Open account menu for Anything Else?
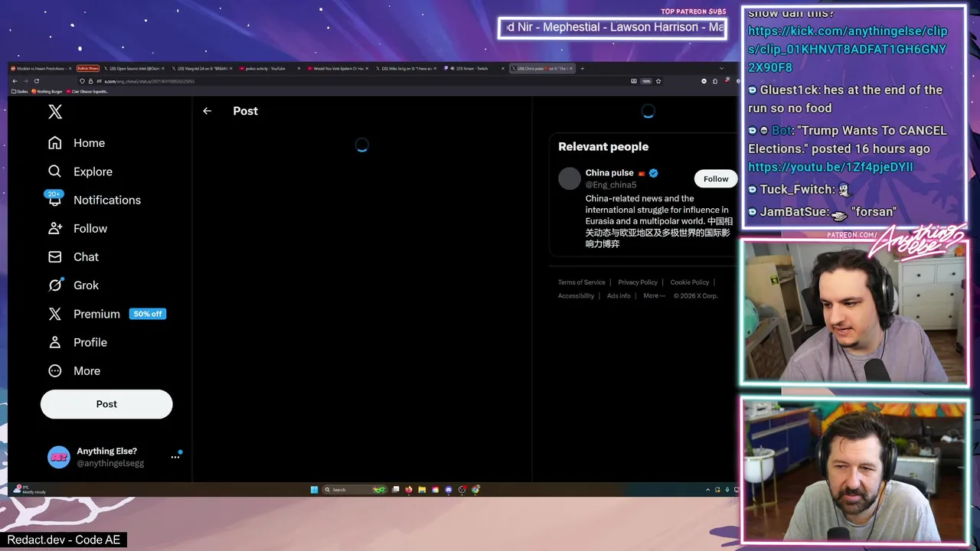This screenshot has height=551, width=980. [175, 457]
